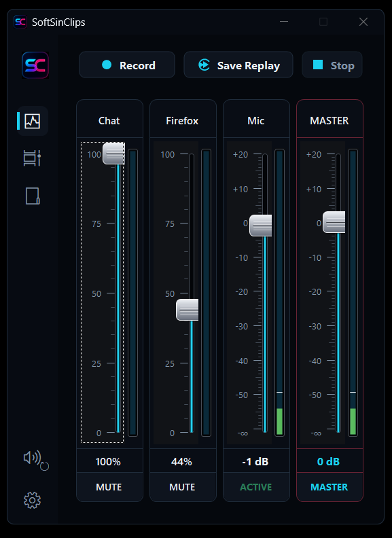
Task: Open the clips editor sidebar icon
Action: click(32, 158)
